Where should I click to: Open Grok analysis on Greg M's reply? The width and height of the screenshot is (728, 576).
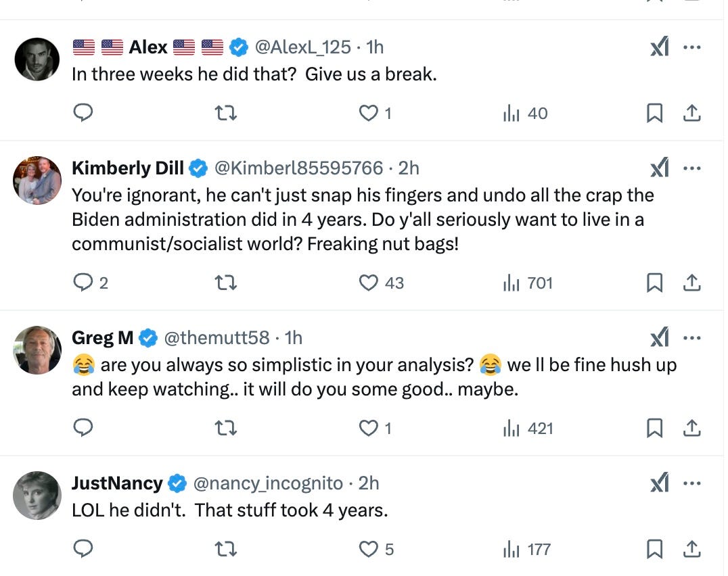658,336
